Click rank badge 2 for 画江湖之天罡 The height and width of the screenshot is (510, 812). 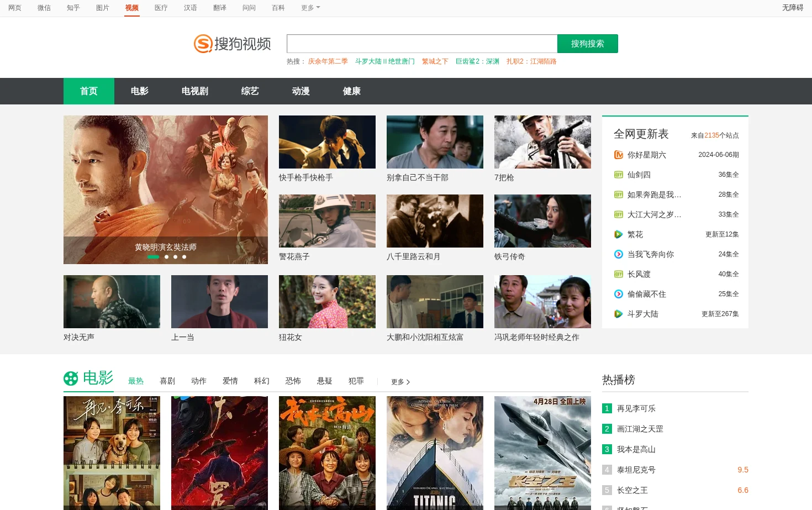coord(607,429)
